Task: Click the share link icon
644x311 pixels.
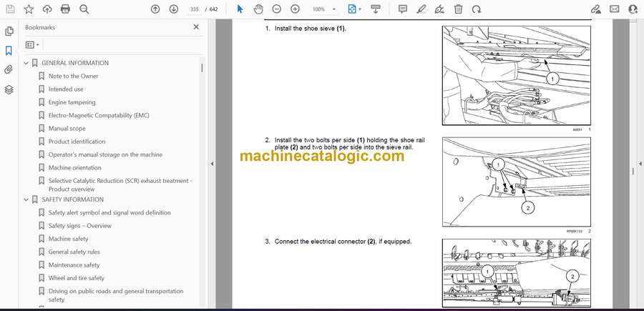Action: [x=595, y=9]
